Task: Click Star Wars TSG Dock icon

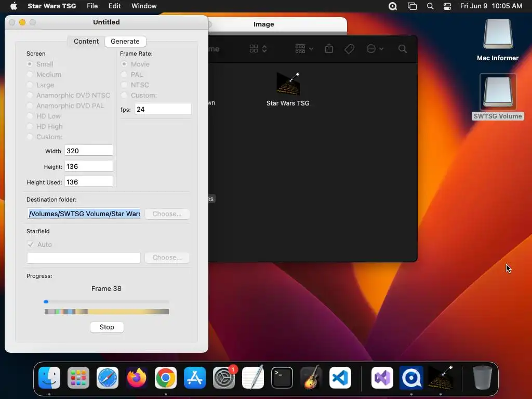Action: (x=441, y=378)
